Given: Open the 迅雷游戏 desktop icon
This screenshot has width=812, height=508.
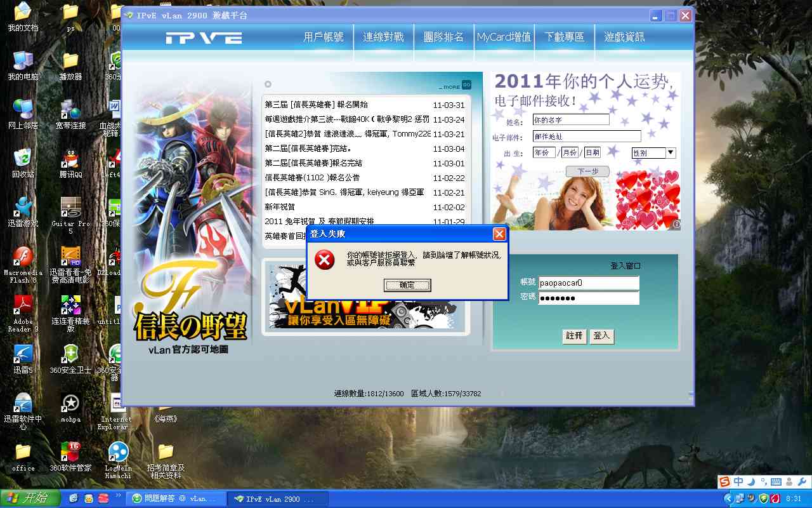Looking at the screenshot, I should point(23,212).
